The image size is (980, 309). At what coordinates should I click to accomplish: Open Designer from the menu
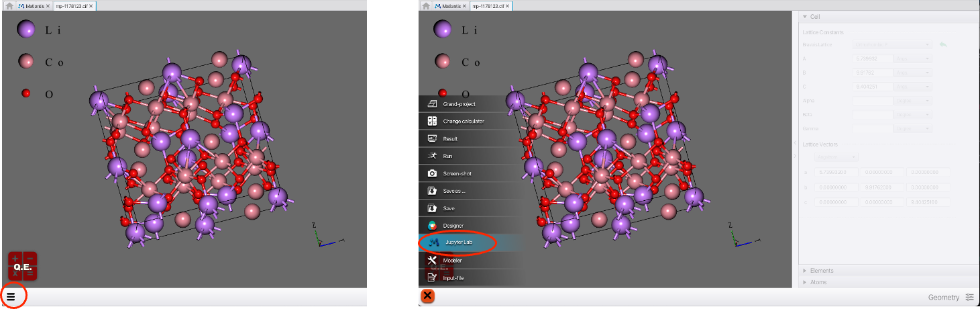(453, 225)
